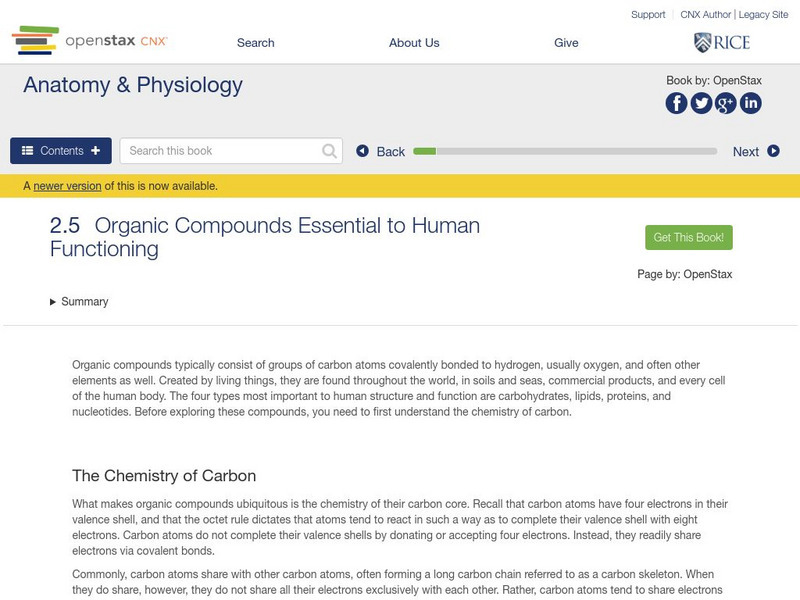The width and height of the screenshot is (800, 600).
Task: Click the Back arrow icon
Action: point(363,151)
